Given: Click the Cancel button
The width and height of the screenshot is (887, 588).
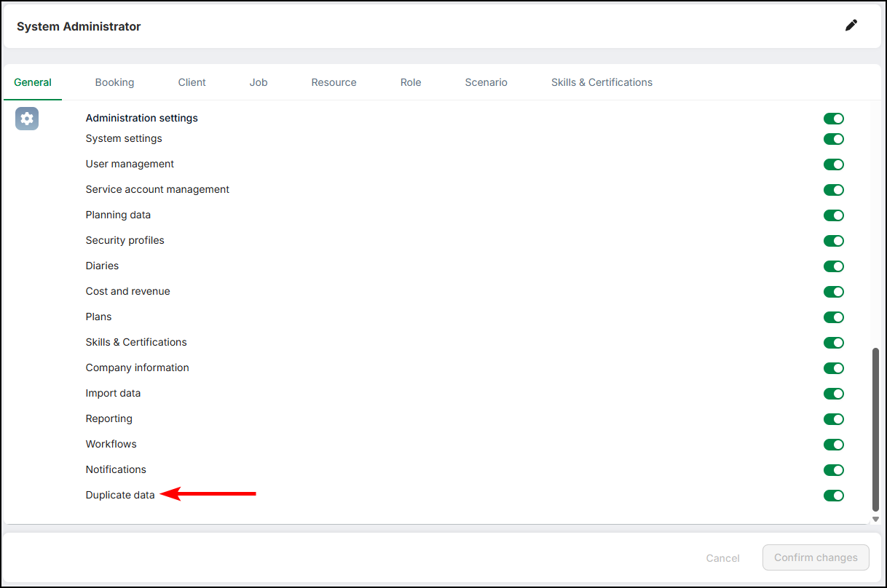Looking at the screenshot, I should tap(722, 558).
